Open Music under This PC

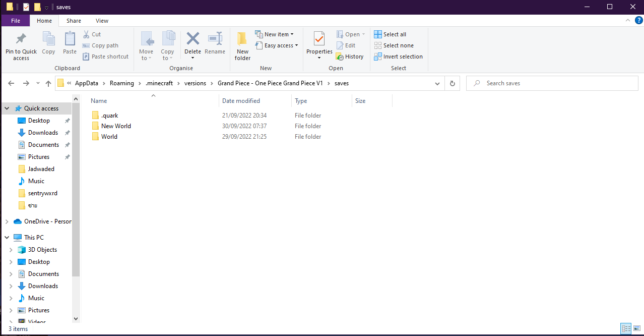pos(31,298)
